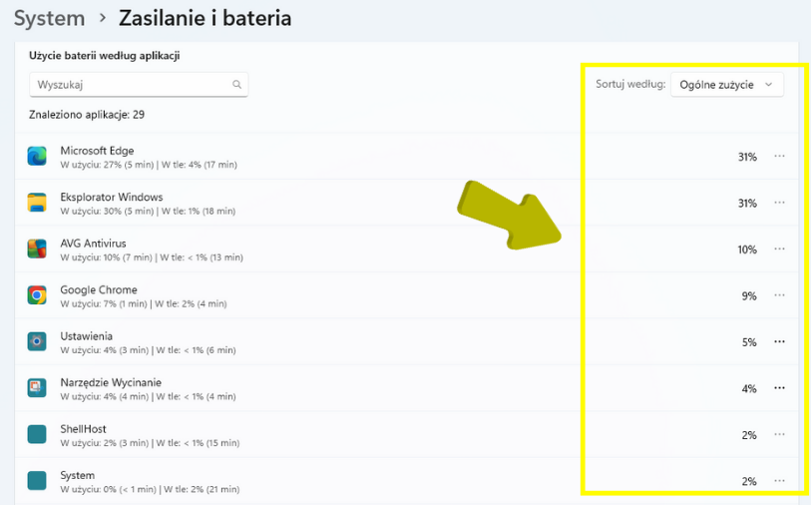Click the Microsoft Edge app icon

[37, 156]
